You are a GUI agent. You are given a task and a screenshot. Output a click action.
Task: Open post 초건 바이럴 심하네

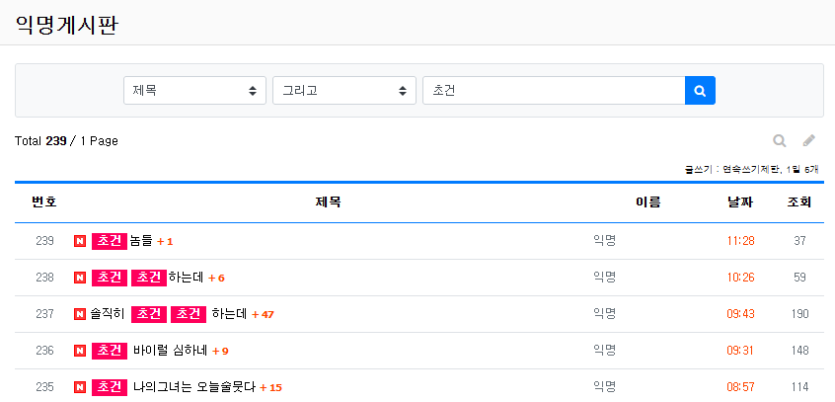(150, 351)
